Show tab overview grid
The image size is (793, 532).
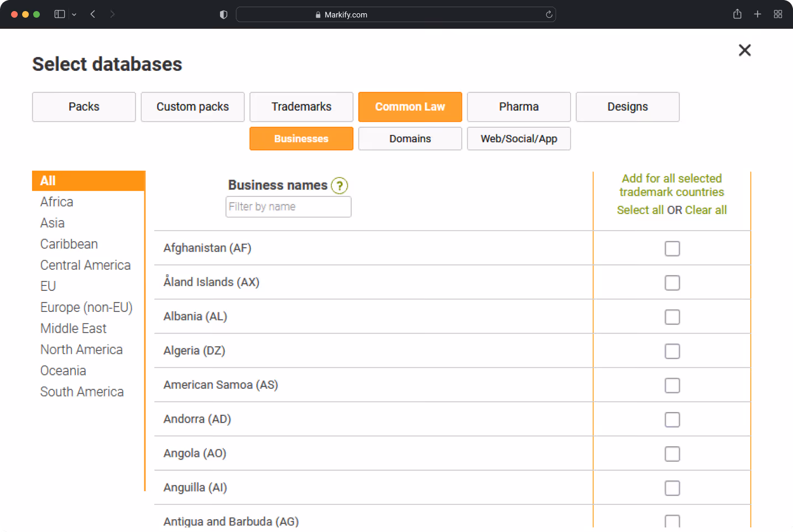(778, 14)
